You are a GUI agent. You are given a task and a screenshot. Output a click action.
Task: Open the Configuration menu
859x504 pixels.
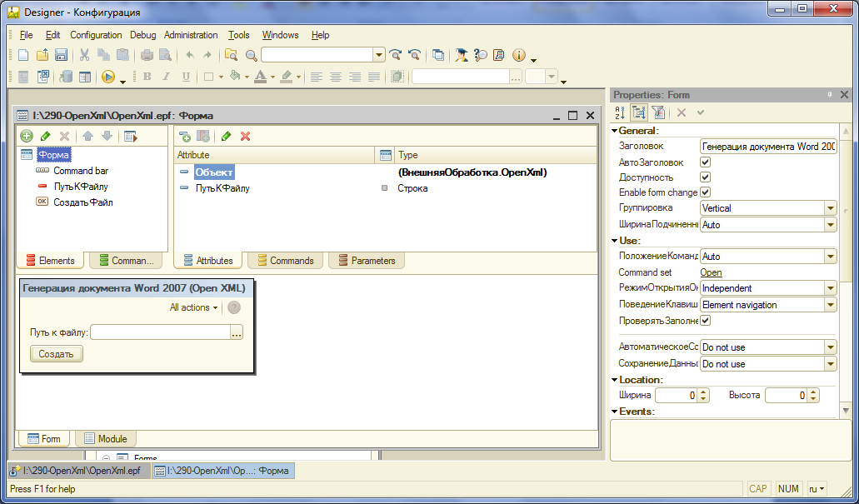96,35
